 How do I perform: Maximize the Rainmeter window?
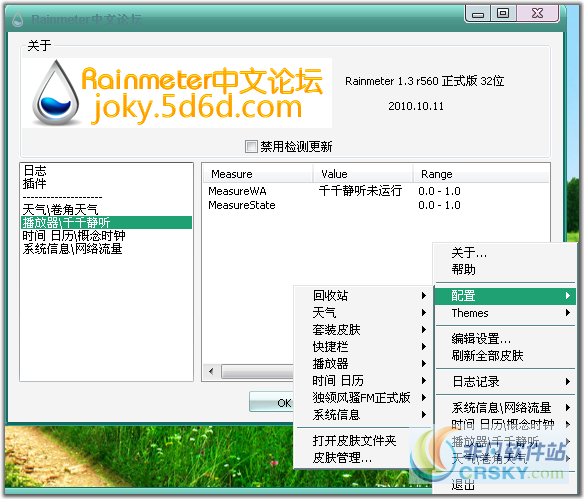503,14
